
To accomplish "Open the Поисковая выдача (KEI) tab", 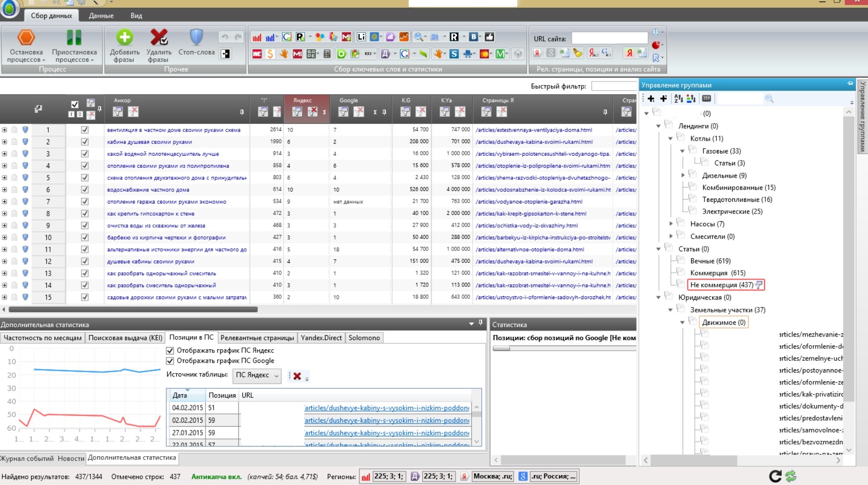I will (125, 338).
